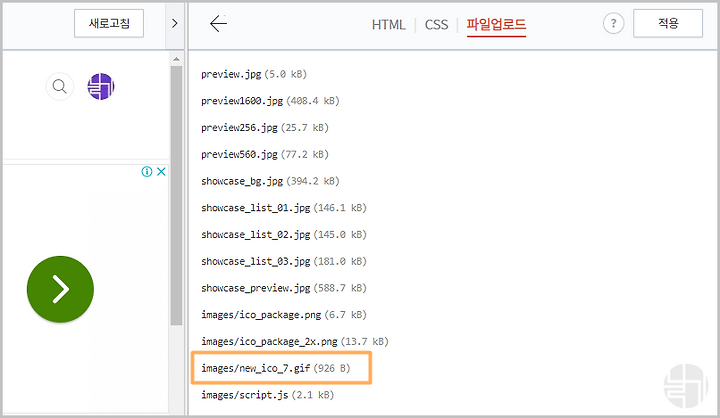Collapse the preview panel with the chevron arrow

pos(174,23)
